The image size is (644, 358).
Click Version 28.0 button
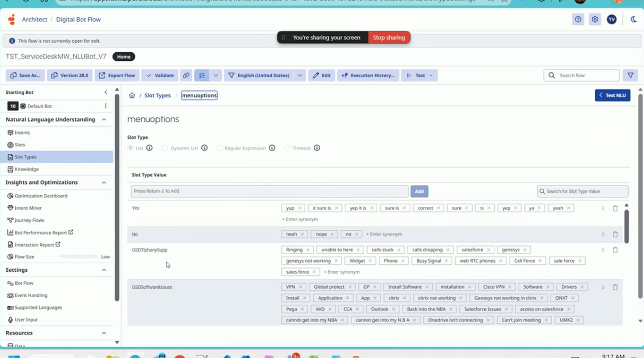pos(70,76)
